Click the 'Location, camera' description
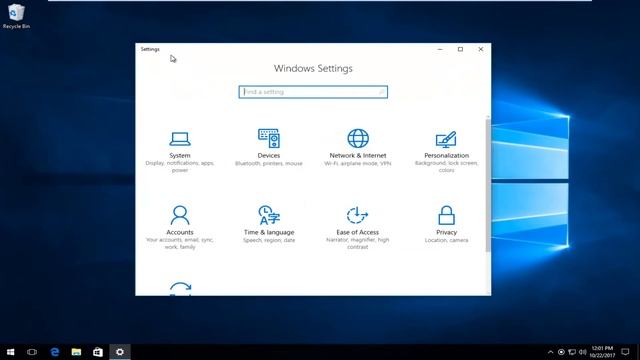This screenshot has width=640, height=360. [446, 240]
